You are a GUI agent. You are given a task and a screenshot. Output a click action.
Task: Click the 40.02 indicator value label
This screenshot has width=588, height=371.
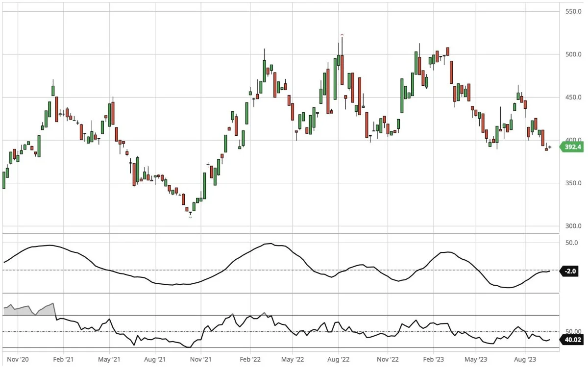tap(571, 339)
